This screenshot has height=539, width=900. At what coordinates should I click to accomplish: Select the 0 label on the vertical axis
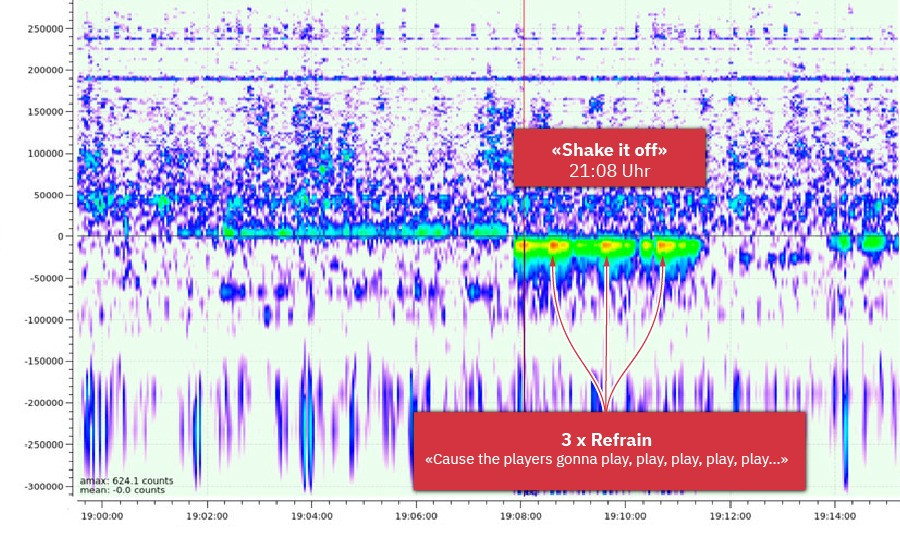click(x=62, y=237)
